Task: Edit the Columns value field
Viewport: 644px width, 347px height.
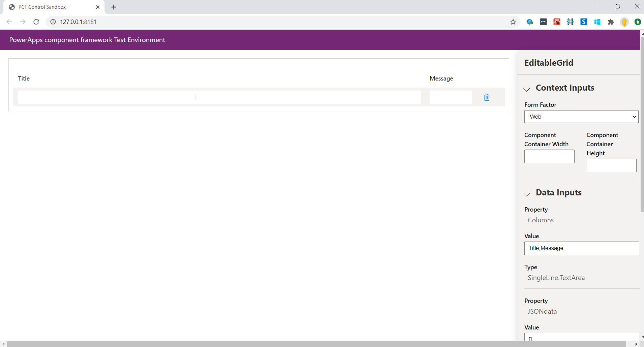Action: (582, 248)
